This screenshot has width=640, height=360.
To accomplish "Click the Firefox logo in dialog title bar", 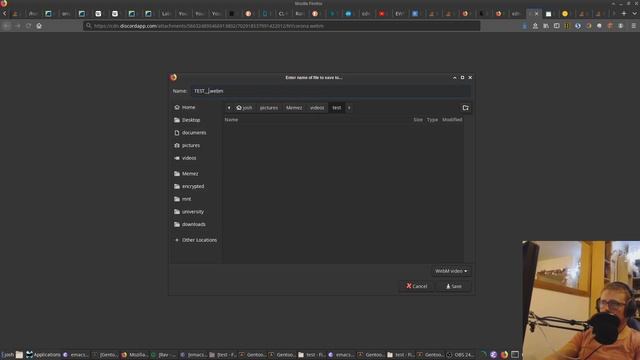I will click(173, 77).
